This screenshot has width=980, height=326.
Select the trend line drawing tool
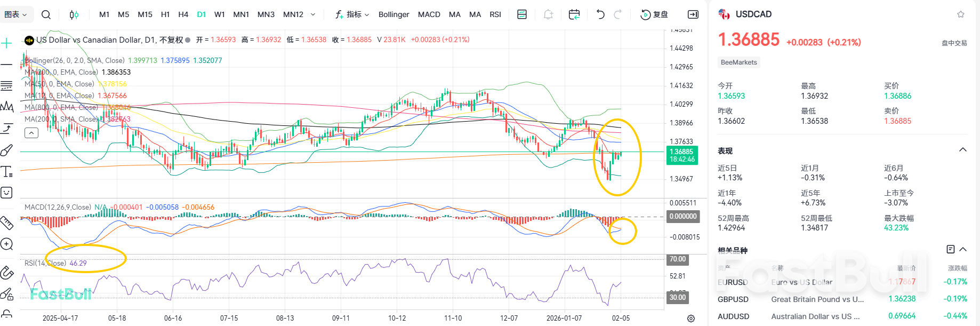(6, 64)
